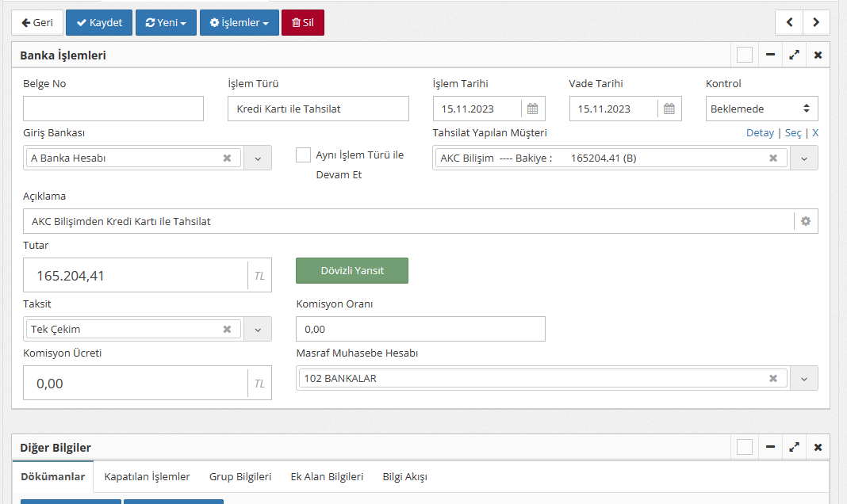This screenshot has width=847, height=504.
Task: Open the İşlem Tarihi calendar picker
Action: (x=533, y=109)
